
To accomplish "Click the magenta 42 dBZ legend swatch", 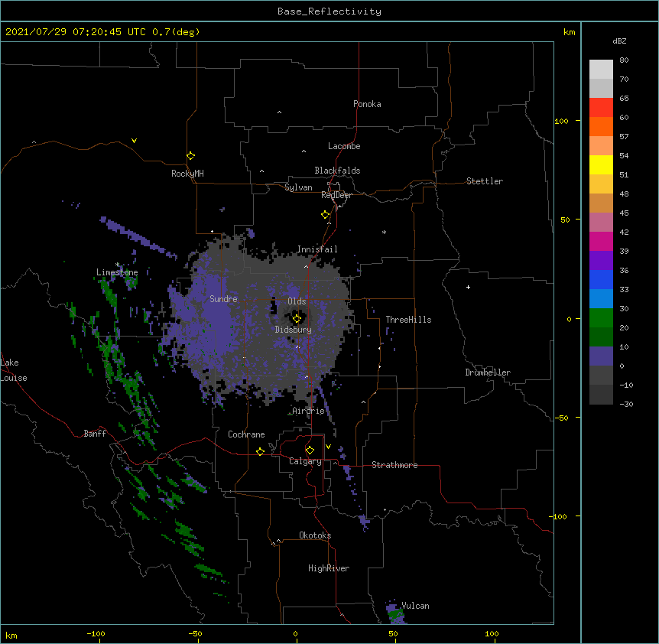I will click(601, 241).
